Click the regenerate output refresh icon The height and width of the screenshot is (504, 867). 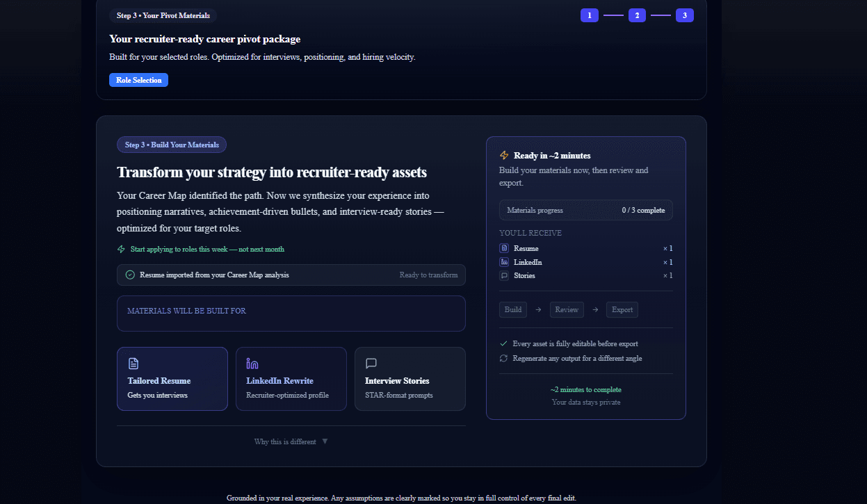tap(503, 357)
